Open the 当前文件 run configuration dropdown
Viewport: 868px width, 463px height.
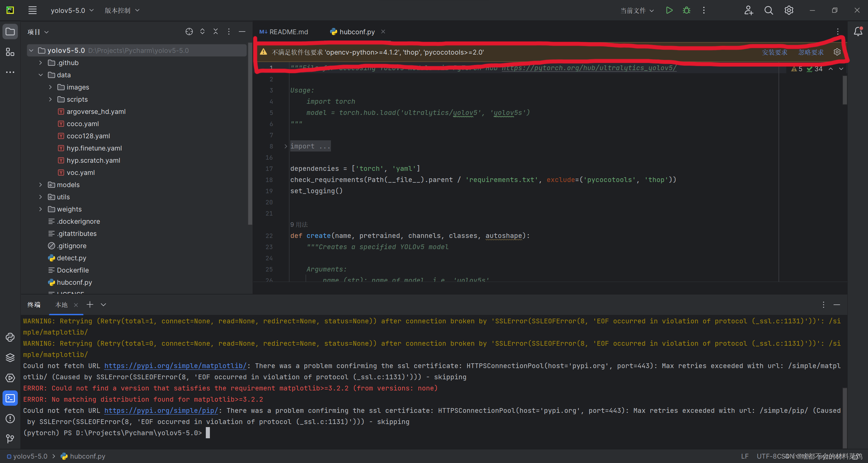pyautogui.click(x=636, y=10)
